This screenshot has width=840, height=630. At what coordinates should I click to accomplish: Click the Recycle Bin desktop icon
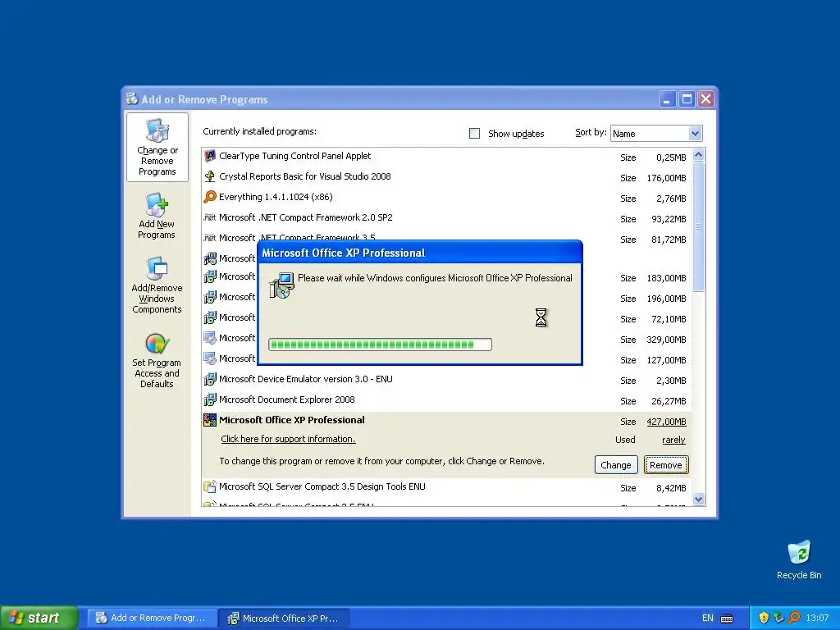click(x=799, y=552)
